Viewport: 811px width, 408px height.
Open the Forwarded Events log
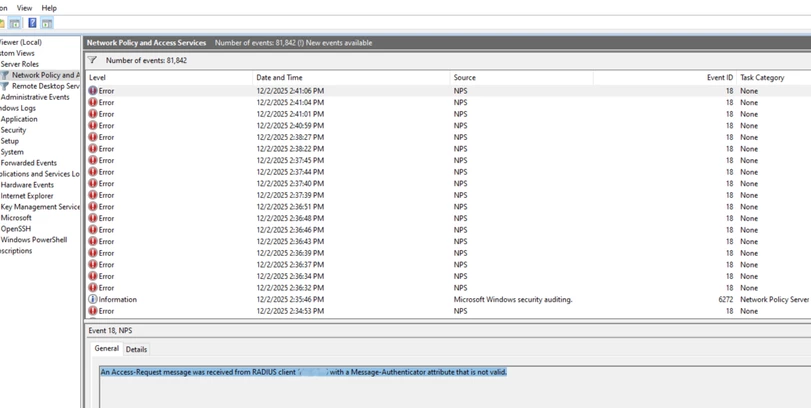[28, 163]
